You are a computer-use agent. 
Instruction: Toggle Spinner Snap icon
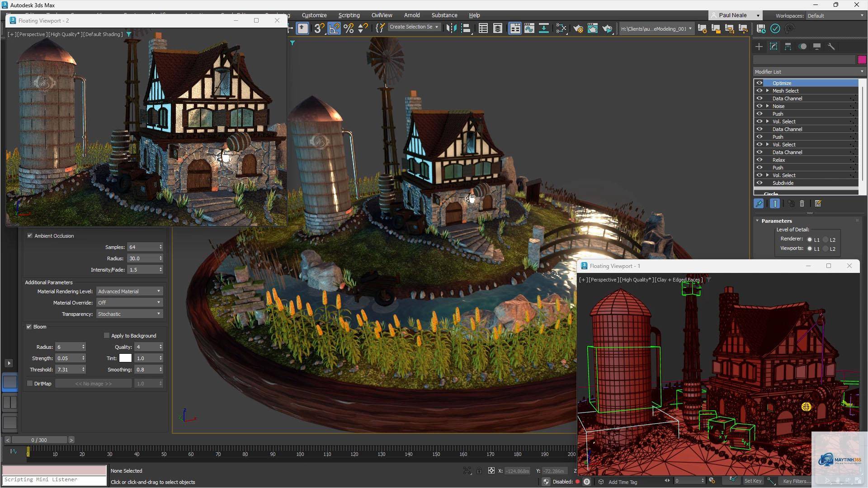coord(363,28)
